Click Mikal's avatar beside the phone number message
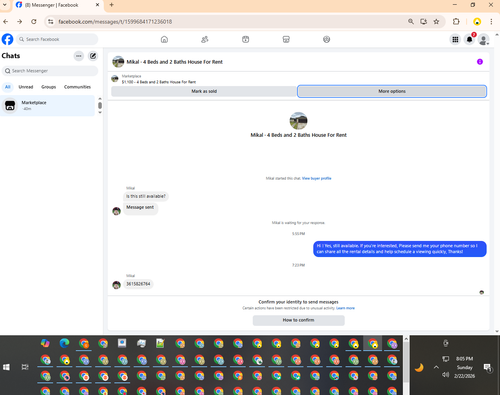The height and width of the screenshot is (395, 500). coord(116,285)
